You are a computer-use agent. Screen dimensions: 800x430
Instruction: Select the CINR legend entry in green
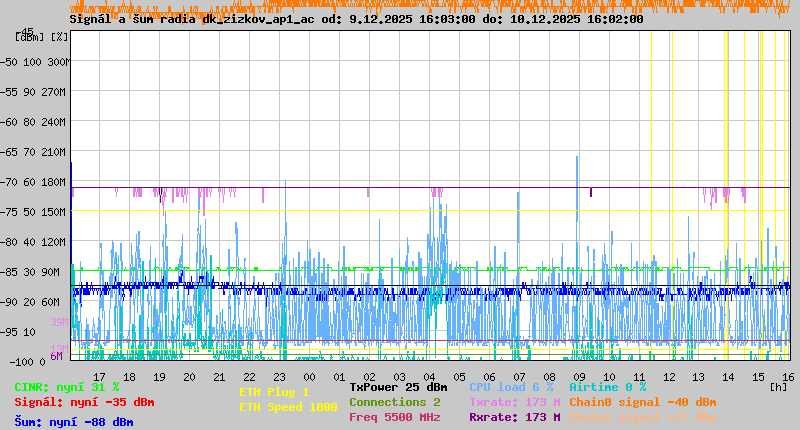[x=67, y=387]
